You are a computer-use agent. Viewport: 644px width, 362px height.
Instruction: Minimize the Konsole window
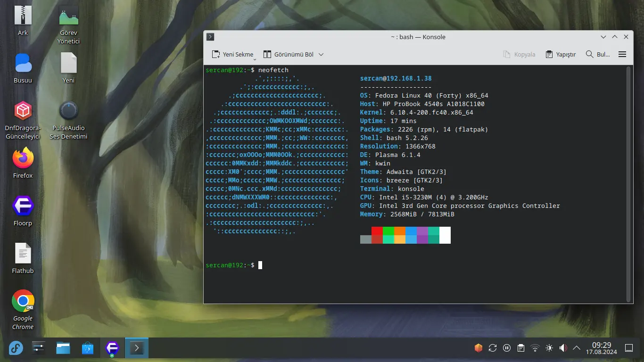(603, 37)
